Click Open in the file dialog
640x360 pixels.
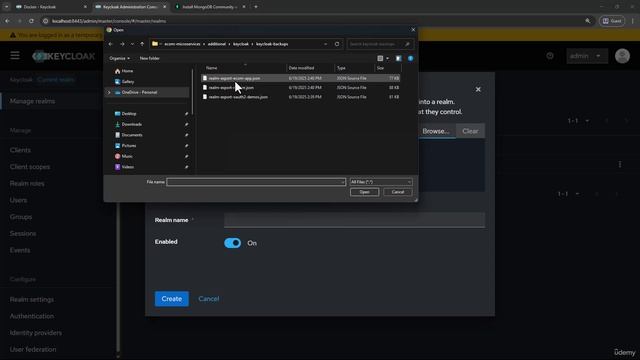pos(364,192)
